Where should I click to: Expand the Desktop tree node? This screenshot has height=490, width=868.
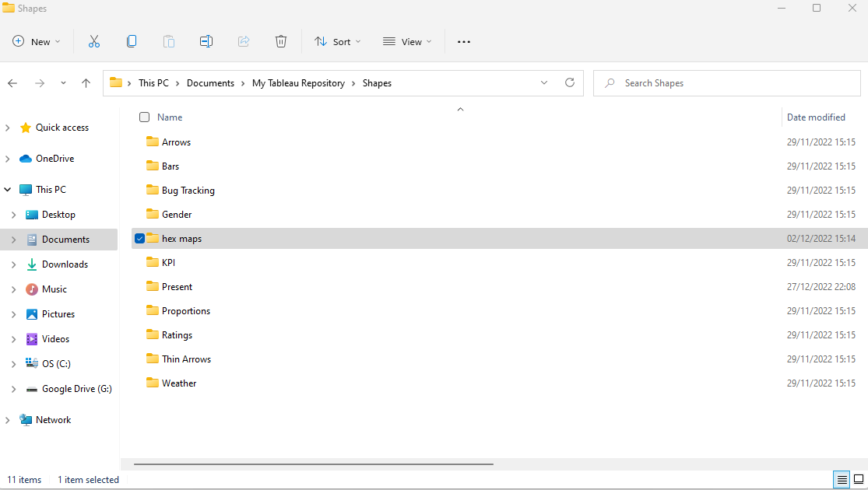pos(14,215)
